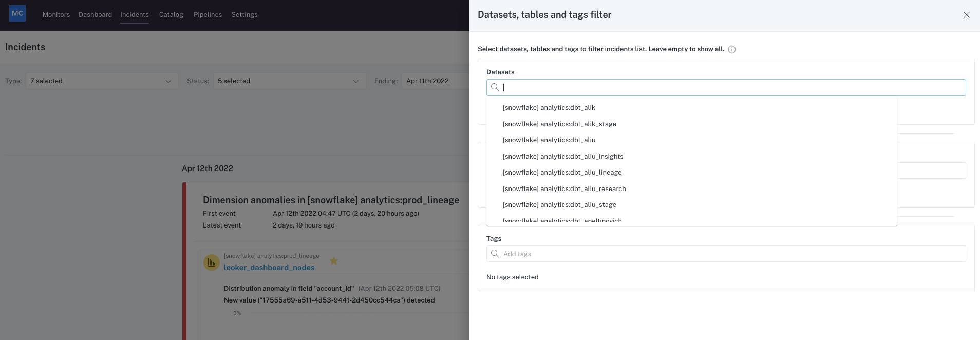This screenshot has height=340, width=980.
Task: Click the round table icon beside looker_dashboard_nodes
Action: tap(212, 262)
